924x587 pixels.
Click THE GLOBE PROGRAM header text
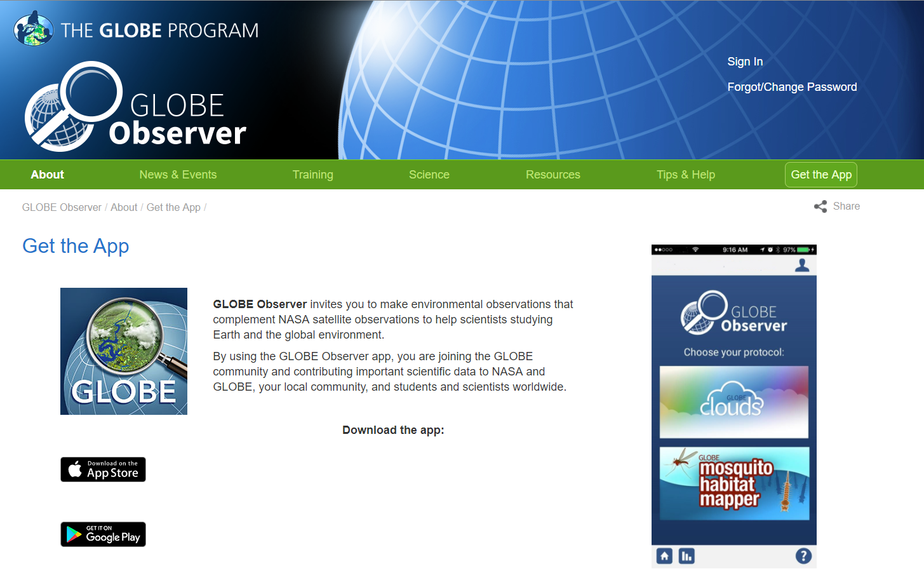[160, 30]
